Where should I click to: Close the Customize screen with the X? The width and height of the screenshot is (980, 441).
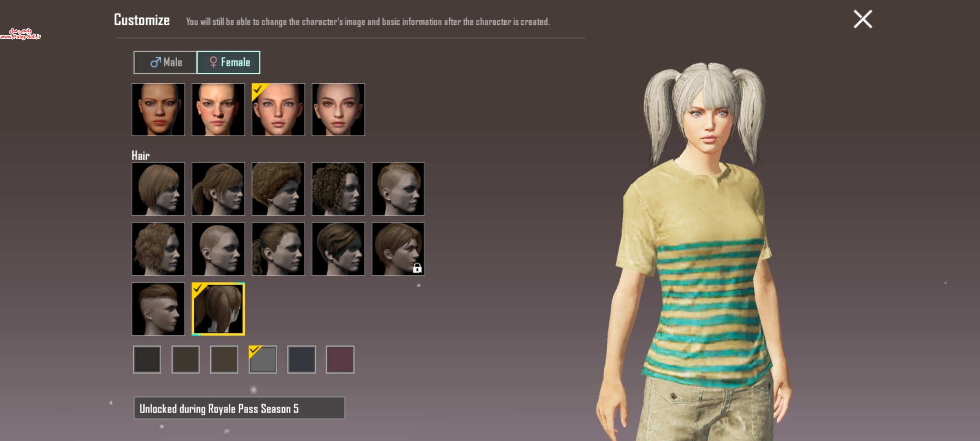(x=863, y=19)
